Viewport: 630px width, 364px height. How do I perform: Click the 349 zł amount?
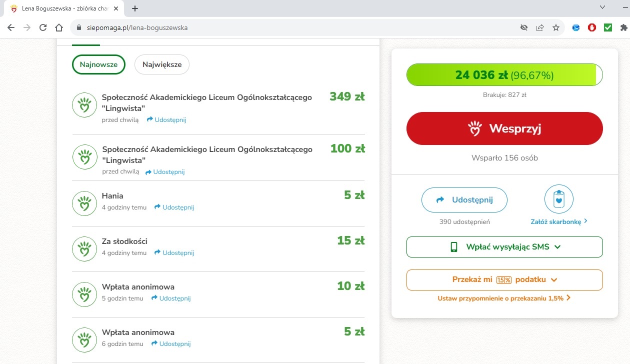tap(347, 97)
